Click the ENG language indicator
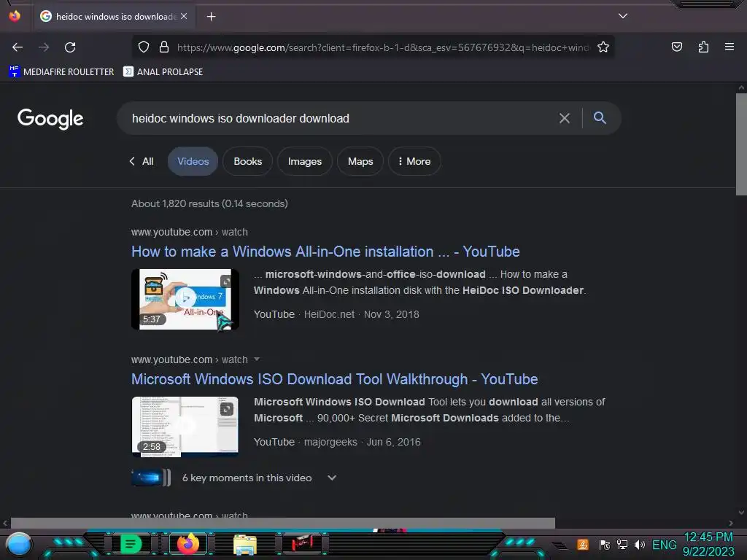The width and height of the screenshot is (747, 560). (664, 544)
